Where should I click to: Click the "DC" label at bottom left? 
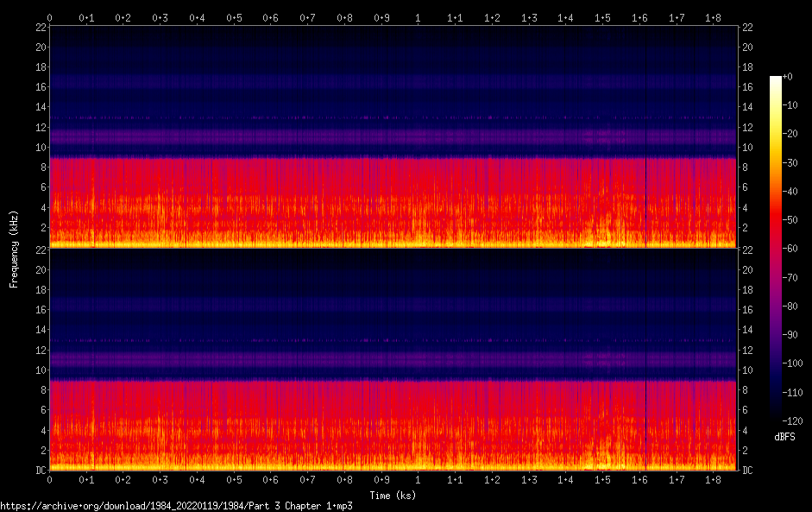40,471
